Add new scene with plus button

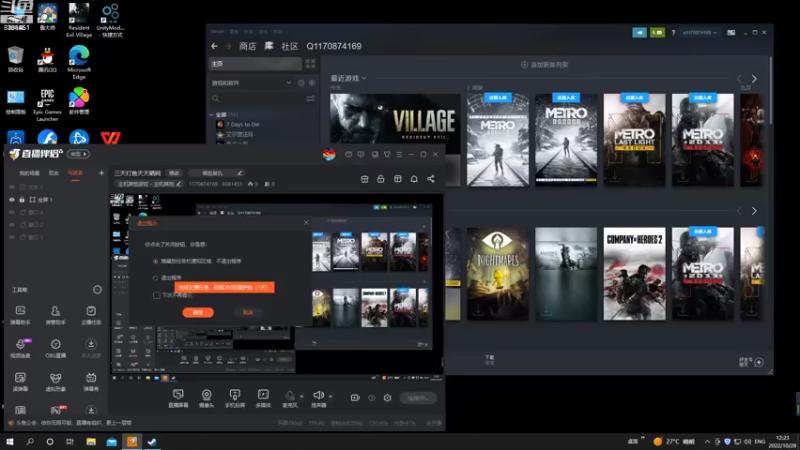tap(101, 173)
